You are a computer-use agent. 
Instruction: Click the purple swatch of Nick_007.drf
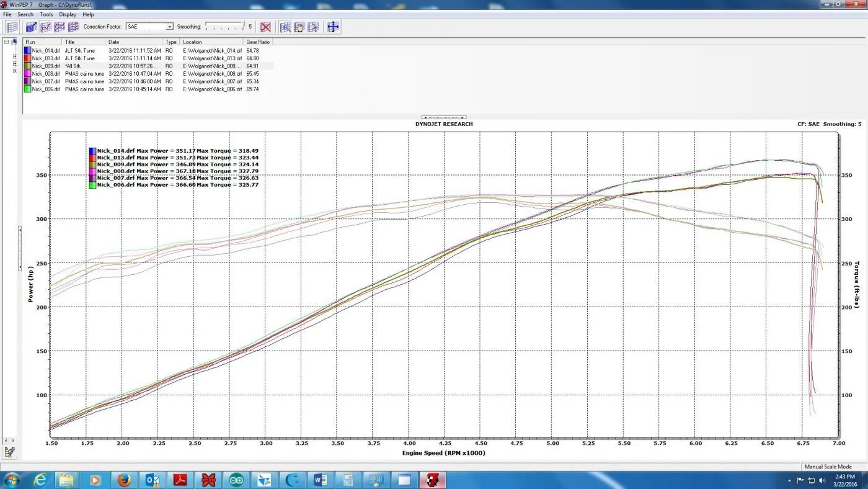click(x=27, y=81)
